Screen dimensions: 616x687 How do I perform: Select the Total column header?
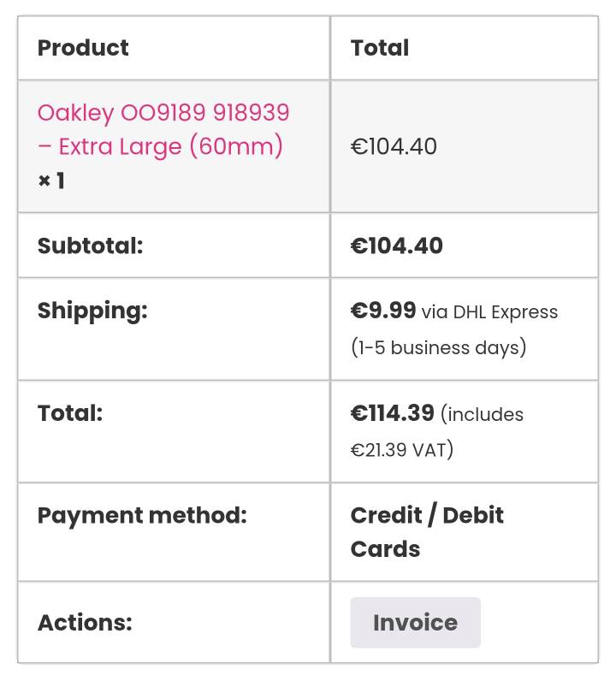tap(380, 48)
